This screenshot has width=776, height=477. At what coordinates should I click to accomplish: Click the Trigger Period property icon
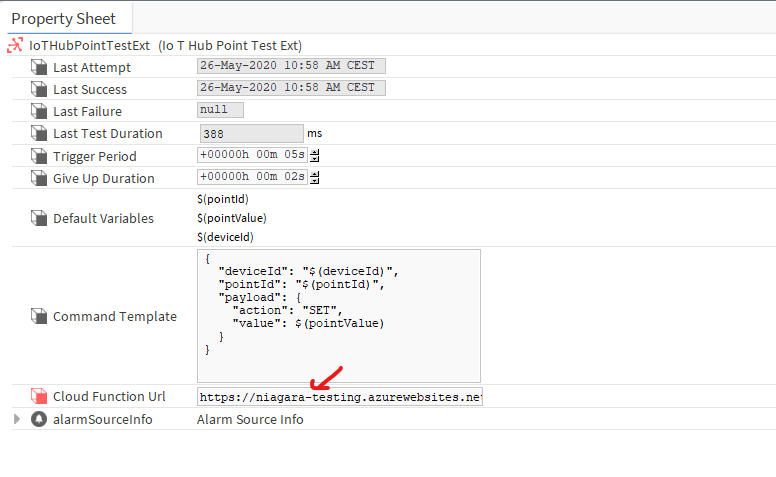coord(39,156)
